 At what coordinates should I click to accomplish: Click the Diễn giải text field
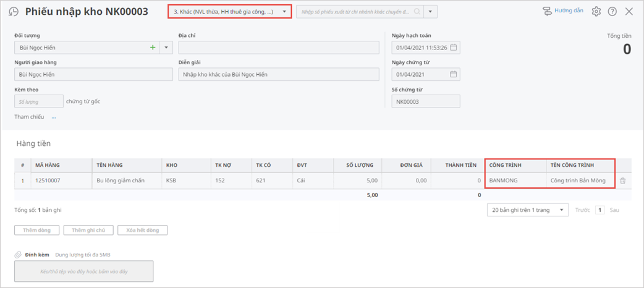point(278,75)
